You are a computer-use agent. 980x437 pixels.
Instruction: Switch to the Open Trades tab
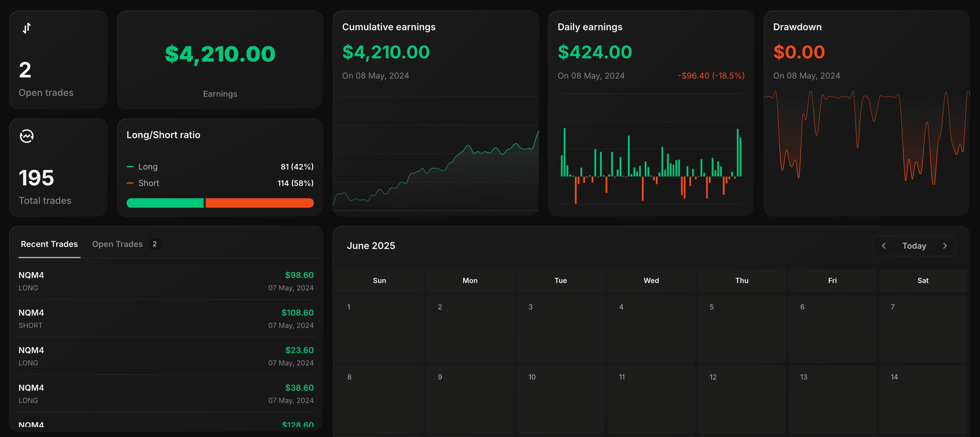pos(117,244)
